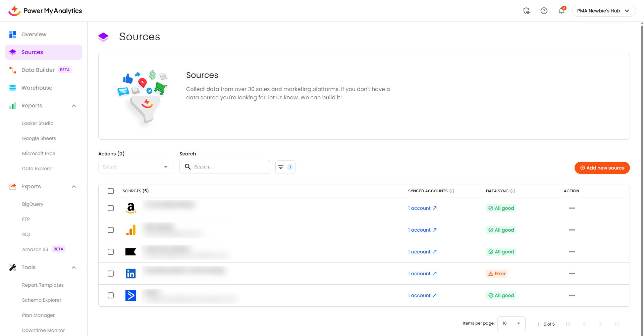Open the help question mark icon
The image size is (644, 336).
(x=544, y=11)
